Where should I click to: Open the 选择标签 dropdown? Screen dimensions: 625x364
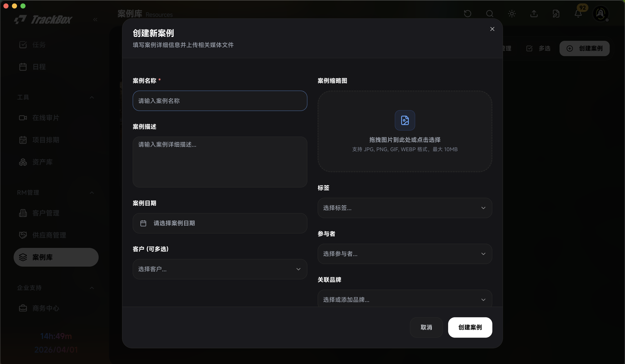[x=405, y=208]
